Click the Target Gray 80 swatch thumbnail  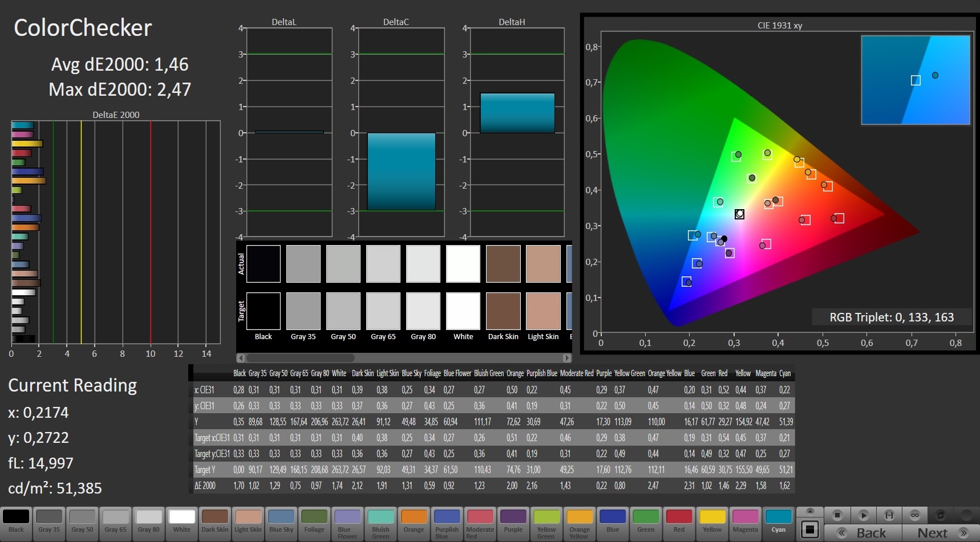tap(423, 311)
